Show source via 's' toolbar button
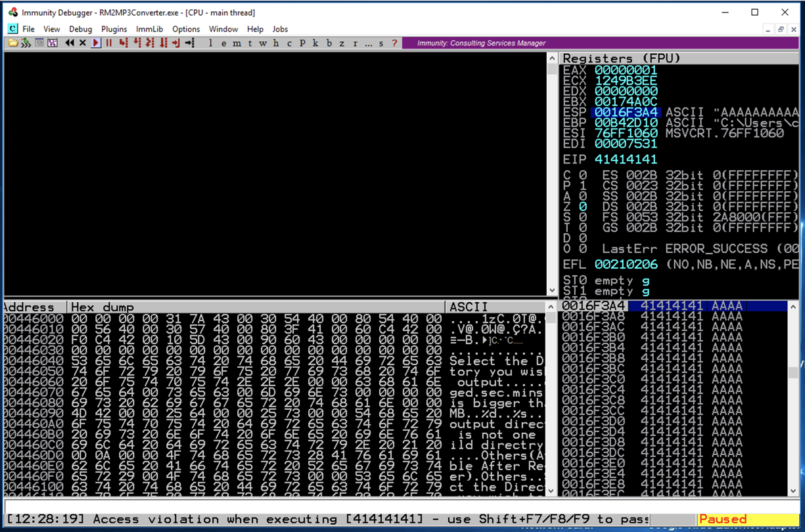The width and height of the screenshot is (805, 532). (381, 43)
